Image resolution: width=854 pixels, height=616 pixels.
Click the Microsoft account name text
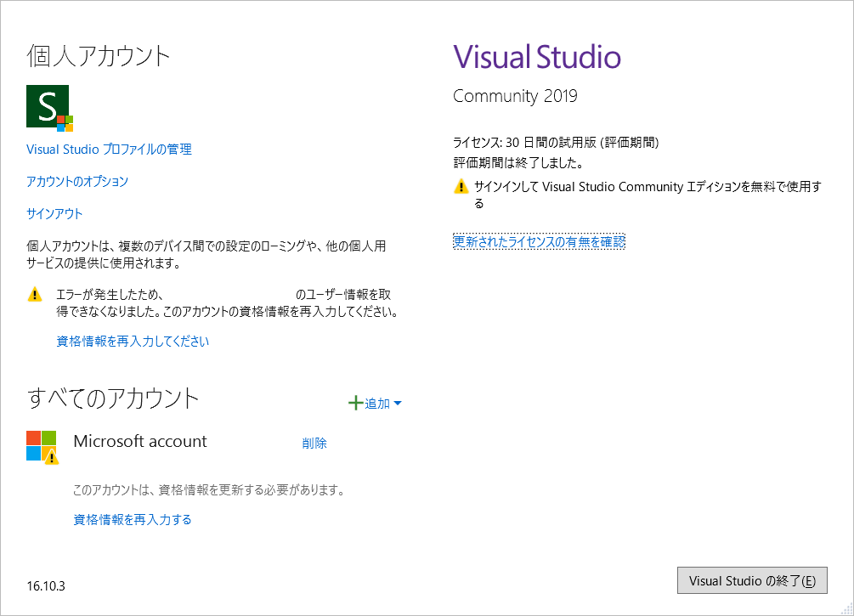click(x=140, y=441)
